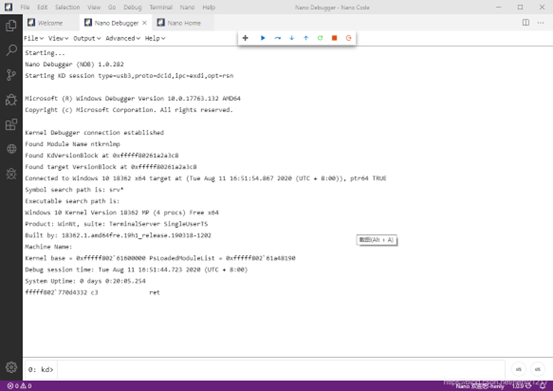
Task: Open the Search icon in activity bar
Action: point(11,50)
